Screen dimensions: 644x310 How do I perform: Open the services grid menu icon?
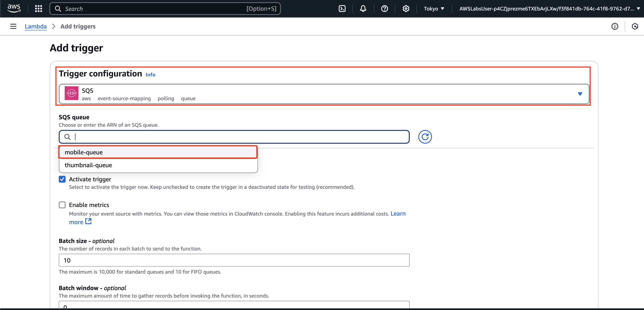(39, 9)
